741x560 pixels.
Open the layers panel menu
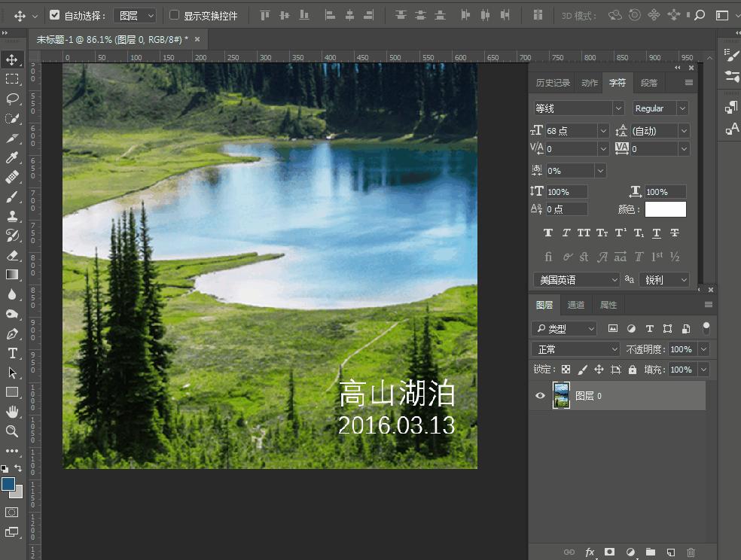pos(709,305)
